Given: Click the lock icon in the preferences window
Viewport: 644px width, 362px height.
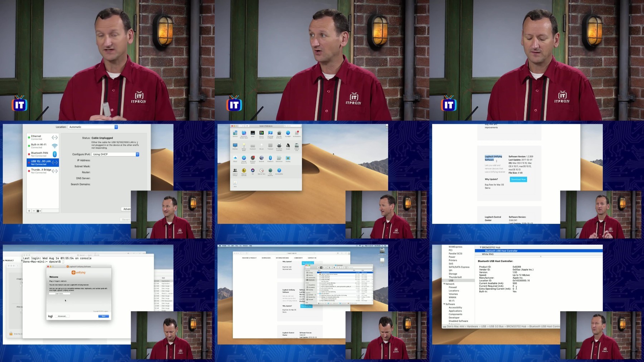Looking at the screenshot, I should (11, 333).
